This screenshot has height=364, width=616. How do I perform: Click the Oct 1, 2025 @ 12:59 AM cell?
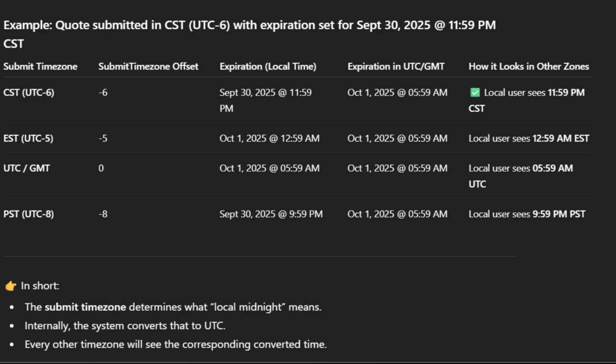pos(269,138)
